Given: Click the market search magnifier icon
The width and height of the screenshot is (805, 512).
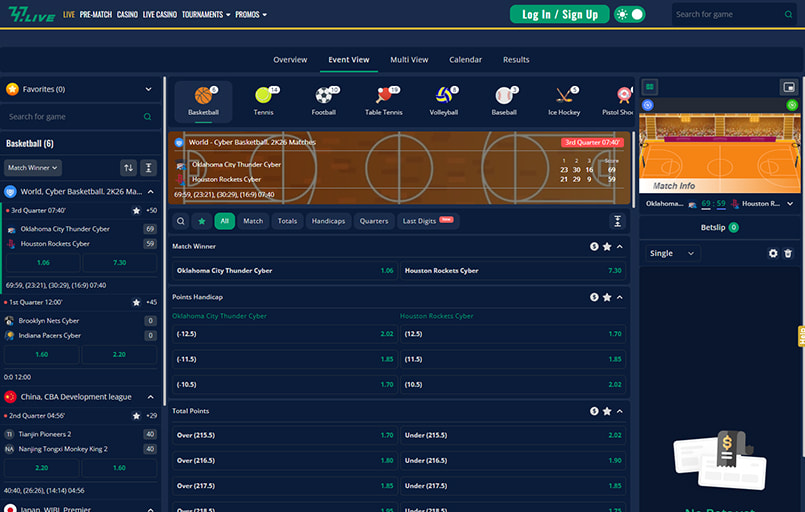Looking at the screenshot, I should 181,221.
